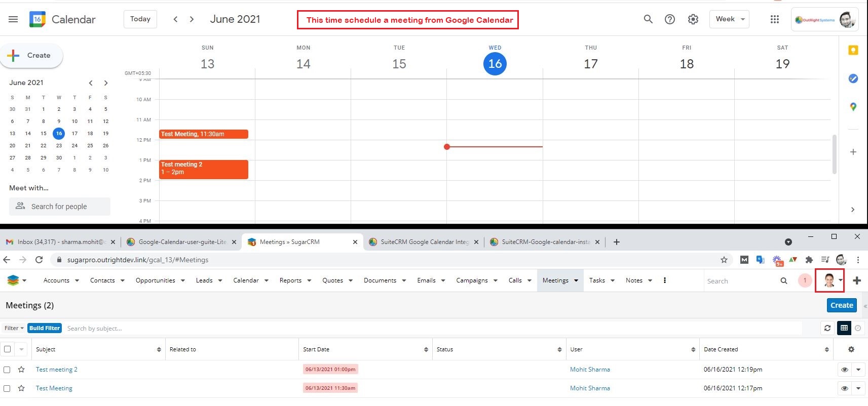
Task: Open the SugarCRM notifications badge
Action: (805, 280)
